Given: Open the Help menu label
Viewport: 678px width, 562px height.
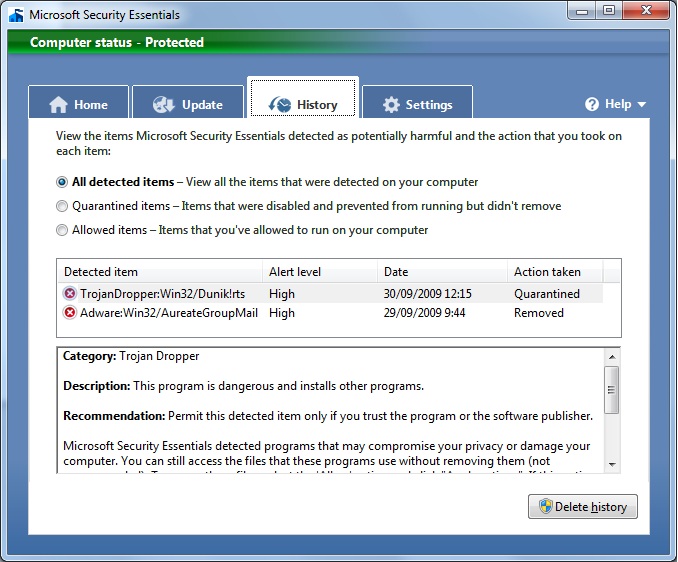Looking at the screenshot, I should (x=618, y=104).
